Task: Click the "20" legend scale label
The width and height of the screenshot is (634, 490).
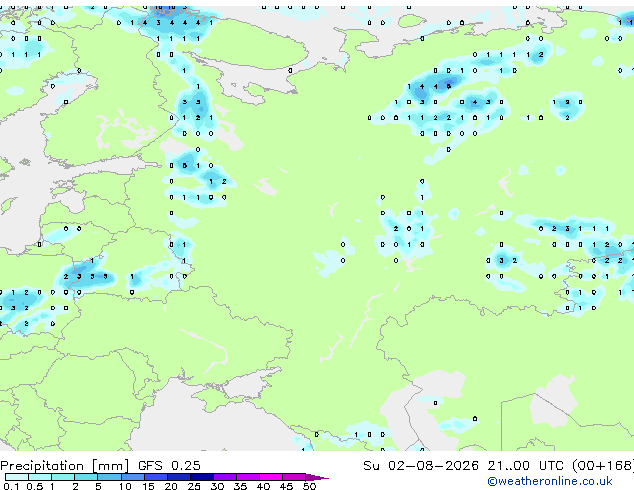Action: coord(171,486)
